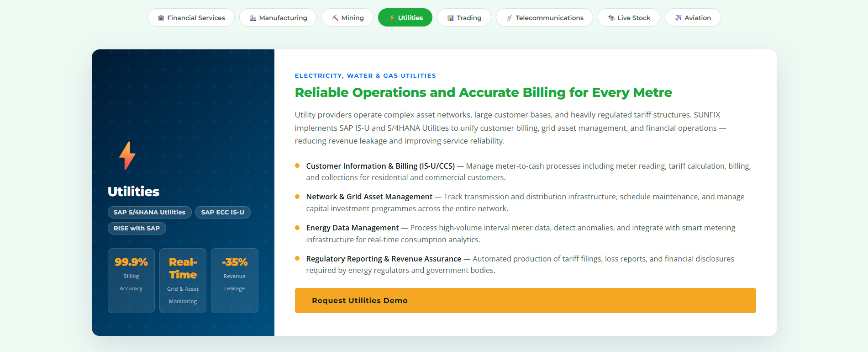Show the Live Stock tab
868x352 pixels.
coord(629,17)
